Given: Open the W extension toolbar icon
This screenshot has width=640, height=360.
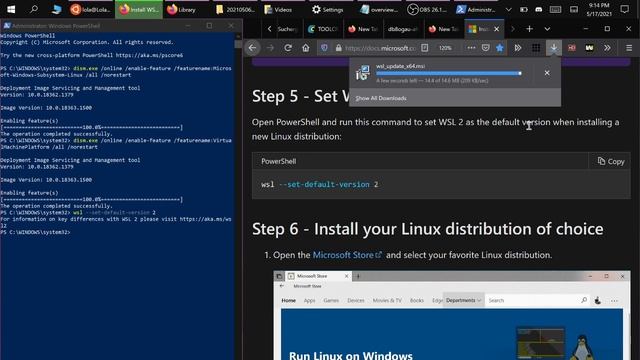Looking at the screenshot, I should tap(589, 48).
